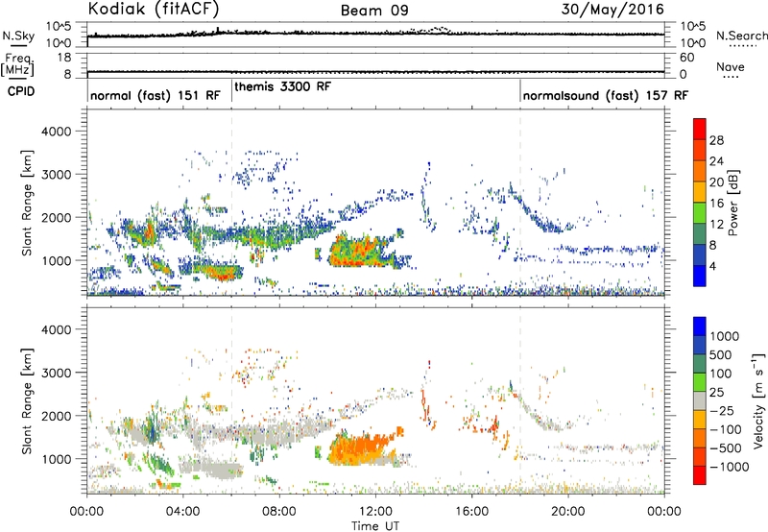Click the 'Kodiak (fitACF)' title text
The width and height of the screenshot is (768, 532).
154,10
